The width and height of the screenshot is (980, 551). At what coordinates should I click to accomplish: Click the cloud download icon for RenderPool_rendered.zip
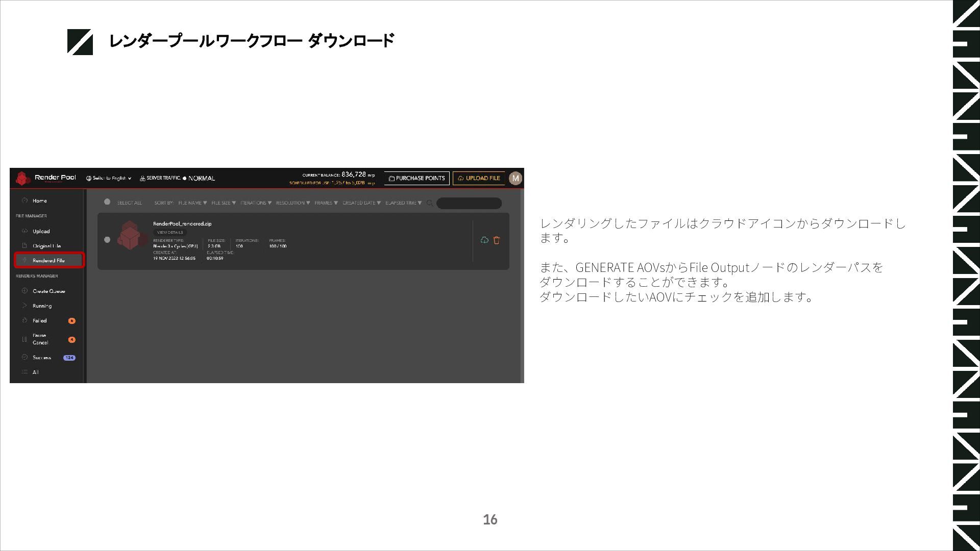484,240
